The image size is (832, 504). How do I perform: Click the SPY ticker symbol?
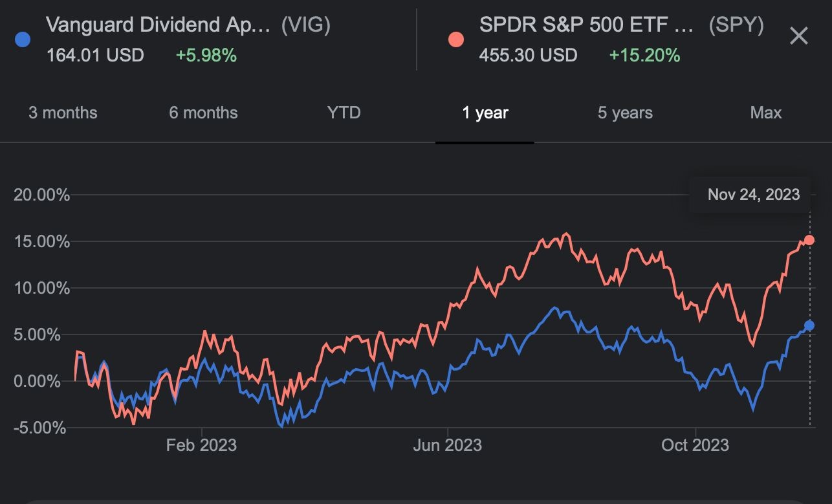tap(736, 25)
